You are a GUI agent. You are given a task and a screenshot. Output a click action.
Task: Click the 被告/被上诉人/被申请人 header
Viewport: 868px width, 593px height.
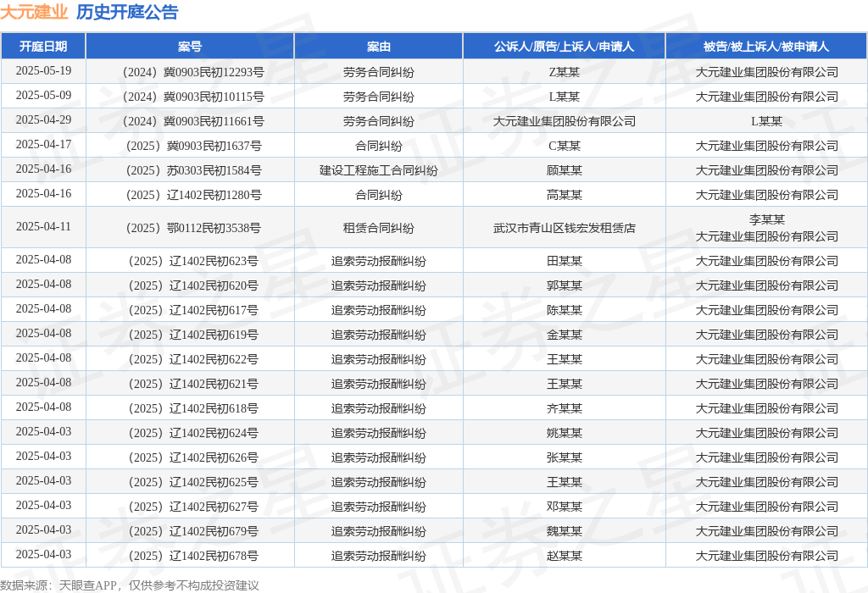(766, 47)
